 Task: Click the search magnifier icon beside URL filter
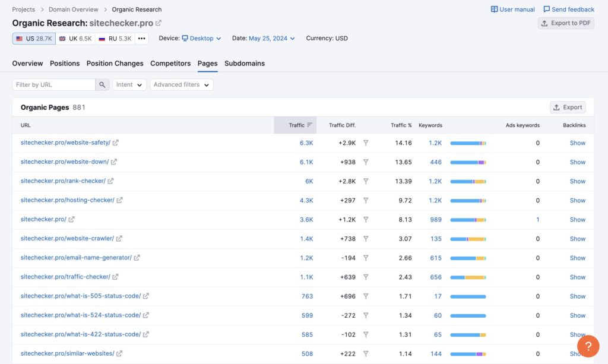click(103, 85)
